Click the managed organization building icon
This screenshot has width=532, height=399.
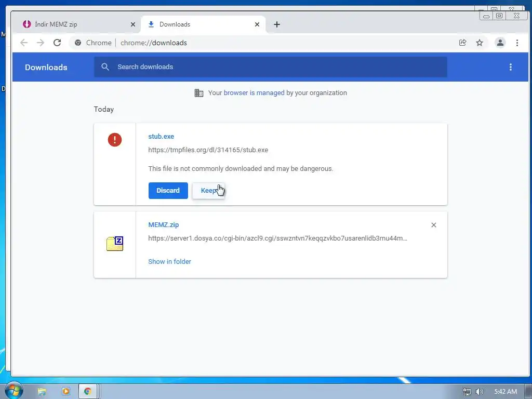point(199,93)
